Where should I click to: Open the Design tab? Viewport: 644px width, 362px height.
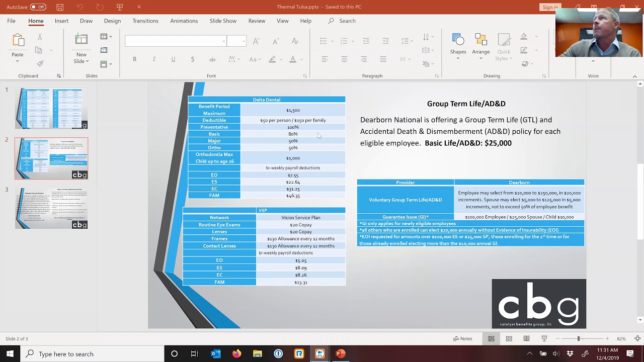tap(112, 21)
